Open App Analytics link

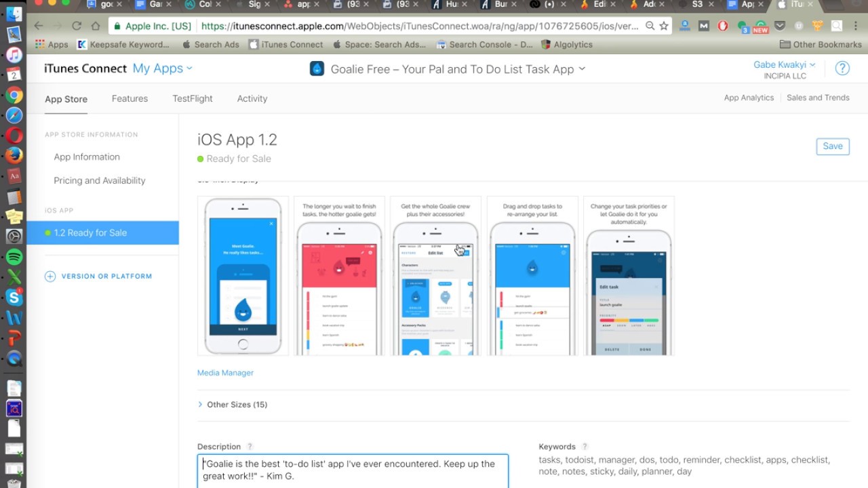(749, 98)
